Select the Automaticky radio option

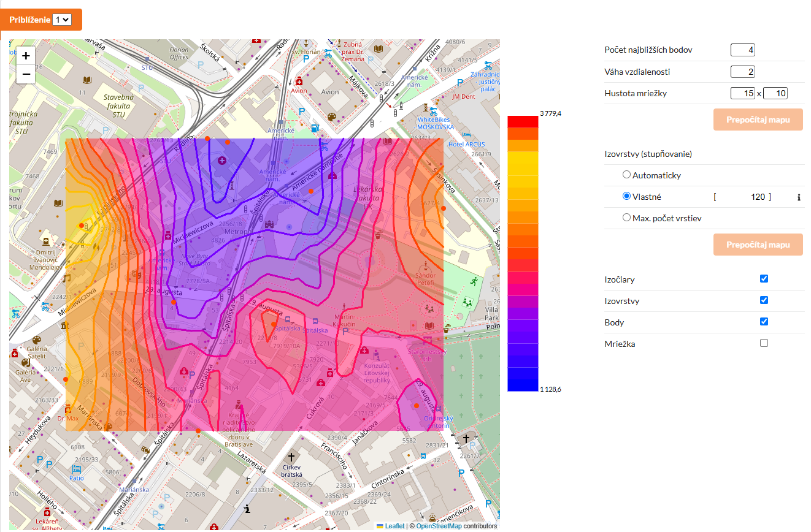click(x=626, y=175)
